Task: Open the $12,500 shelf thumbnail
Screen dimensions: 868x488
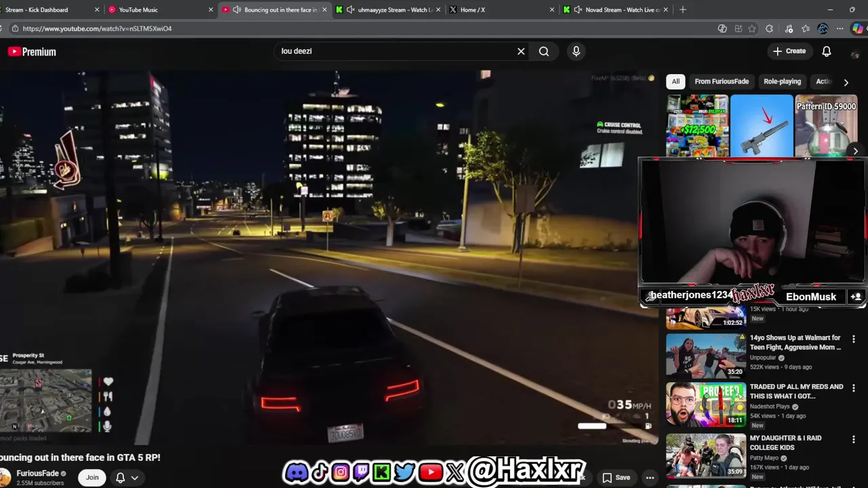Action: (697, 126)
